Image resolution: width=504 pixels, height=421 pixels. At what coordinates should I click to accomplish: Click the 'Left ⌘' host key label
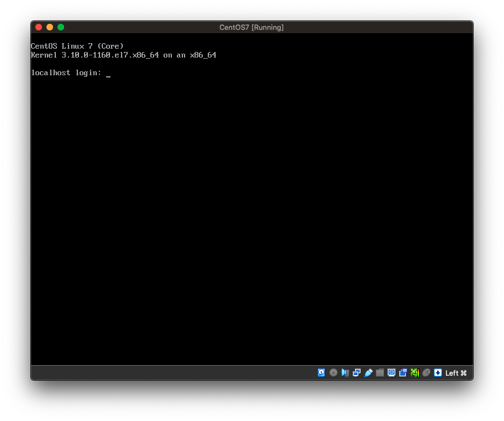point(456,373)
